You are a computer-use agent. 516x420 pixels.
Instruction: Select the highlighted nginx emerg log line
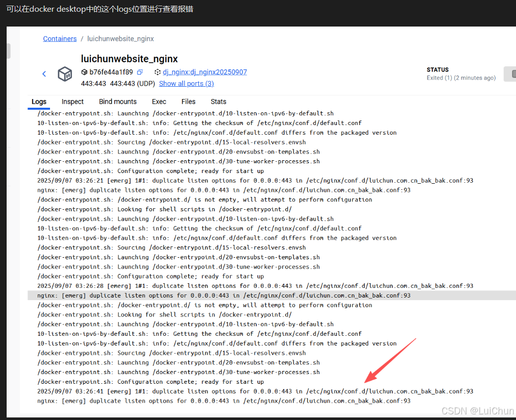272,295
